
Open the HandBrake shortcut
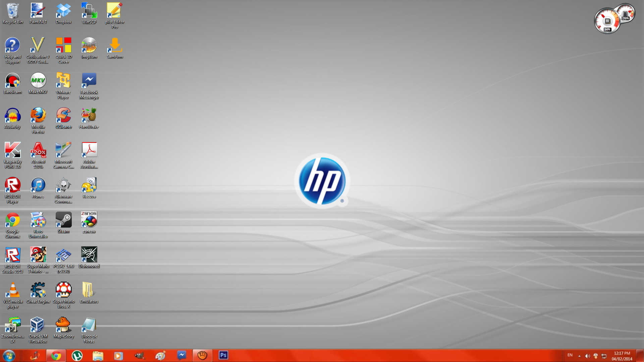(x=89, y=118)
